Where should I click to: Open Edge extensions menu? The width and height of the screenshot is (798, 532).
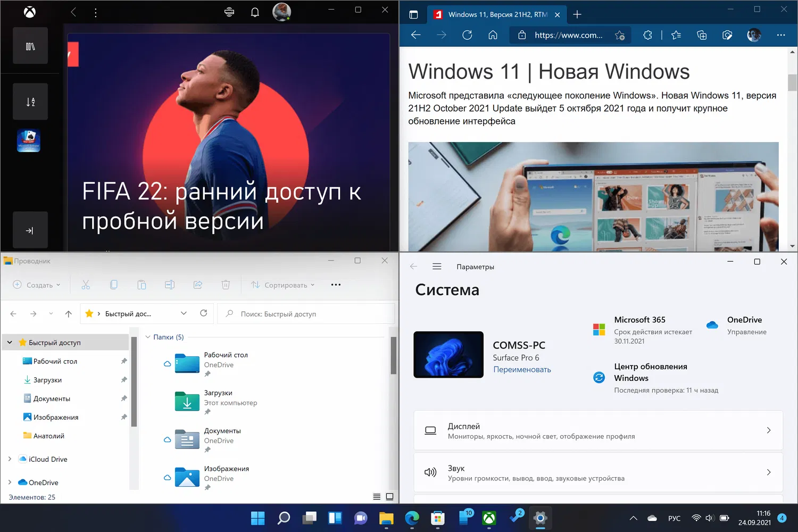click(647, 35)
